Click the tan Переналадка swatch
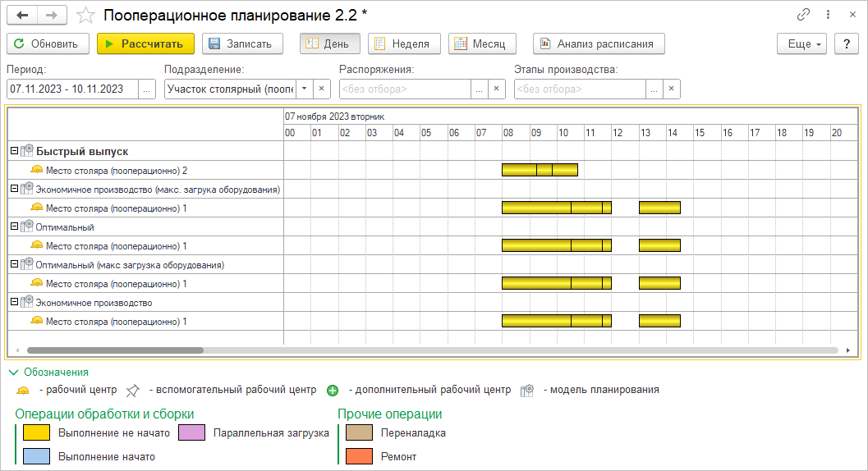Viewport: 868px width, 471px height. [x=359, y=432]
